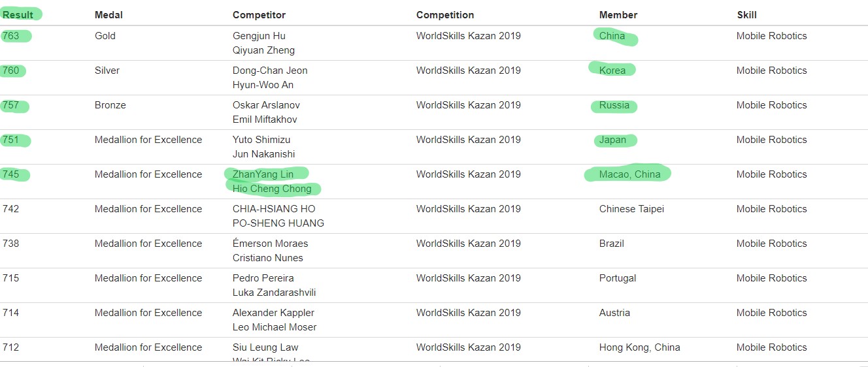Select the highlighted 763 result score
This screenshot has height=367, width=868.
[x=10, y=36]
